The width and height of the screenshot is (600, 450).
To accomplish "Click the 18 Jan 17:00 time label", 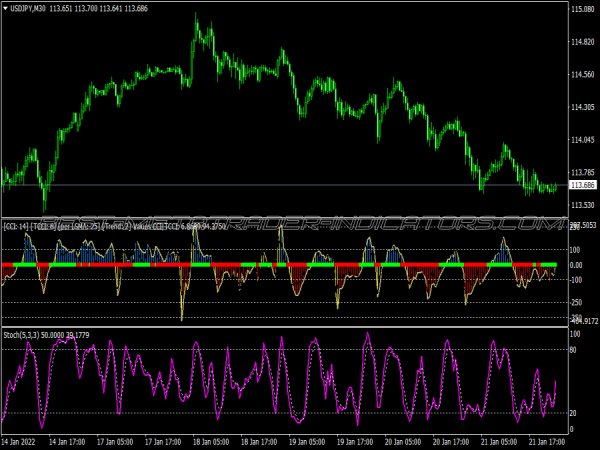I will pyautogui.click(x=259, y=442).
